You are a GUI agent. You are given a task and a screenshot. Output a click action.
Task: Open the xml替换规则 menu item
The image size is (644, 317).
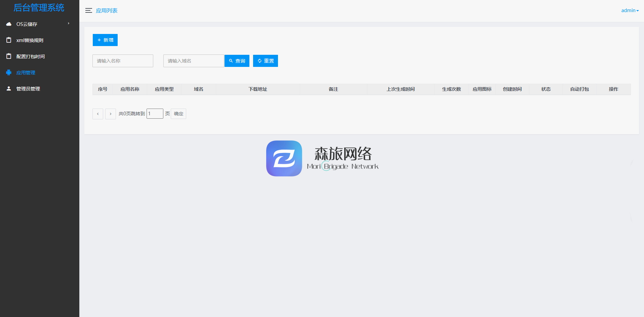[x=40, y=40]
